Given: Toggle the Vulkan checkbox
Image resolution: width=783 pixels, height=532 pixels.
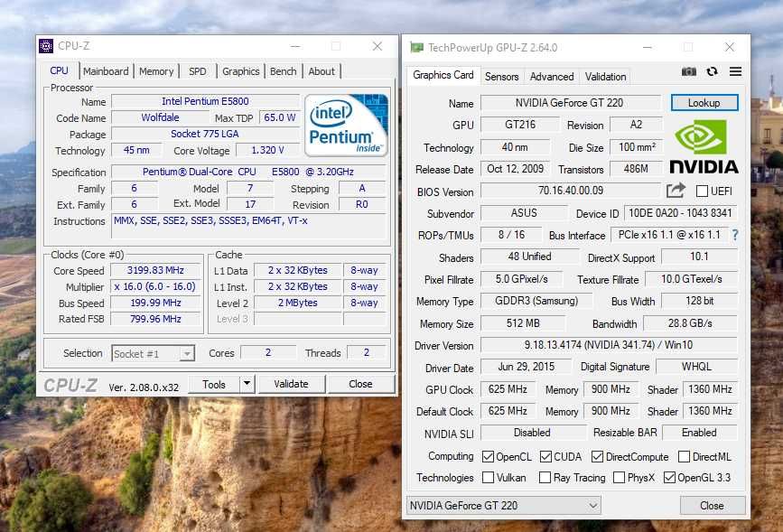Looking at the screenshot, I should (488, 478).
